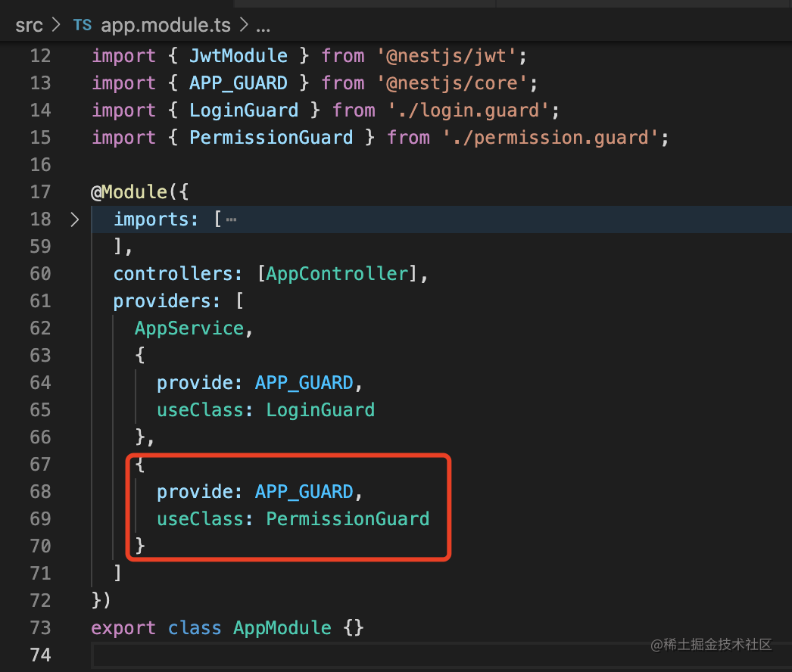The height and width of the screenshot is (672, 792).
Task: Click APP_GUARD on line 68
Action: [x=304, y=492]
